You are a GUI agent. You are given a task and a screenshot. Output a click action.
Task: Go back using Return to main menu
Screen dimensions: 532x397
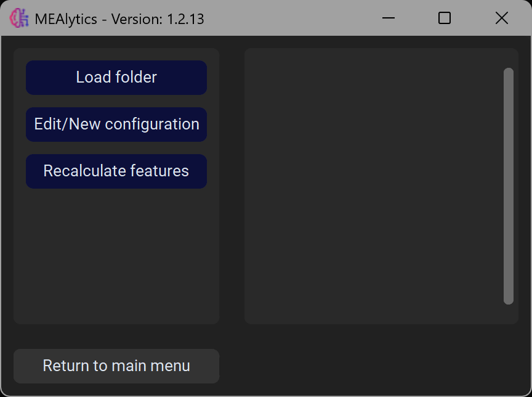point(116,366)
